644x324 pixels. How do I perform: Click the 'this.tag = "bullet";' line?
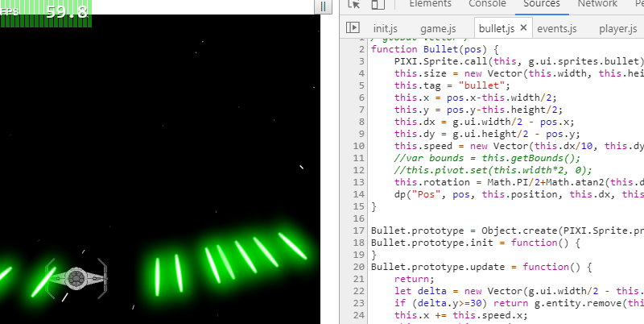tap(452, 85)
